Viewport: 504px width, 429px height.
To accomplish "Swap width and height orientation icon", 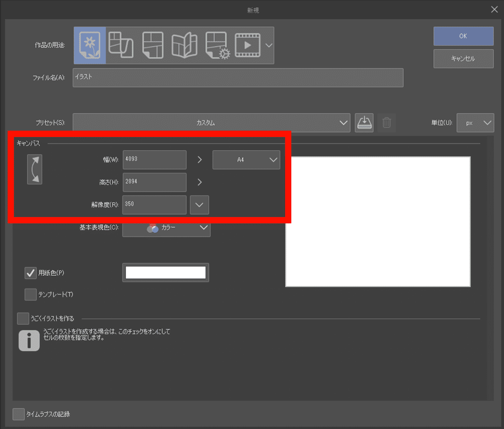I will tap(35, 169).
